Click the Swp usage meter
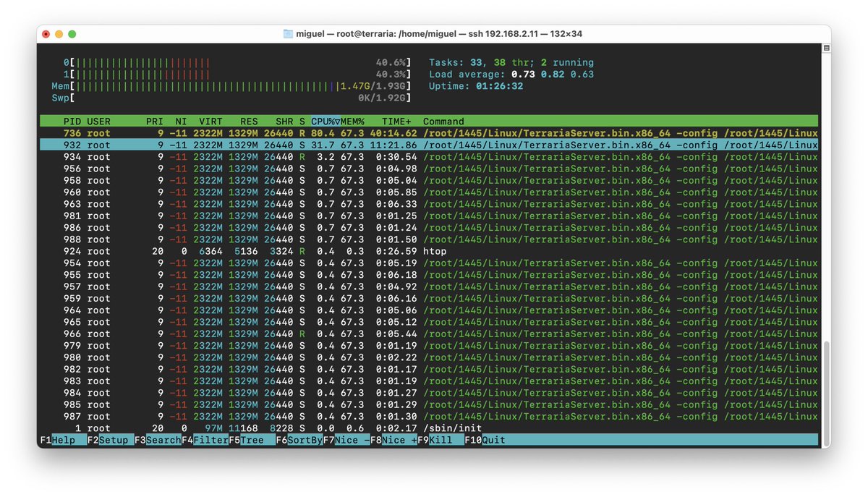Viewport: 868px width, 497px height. pos(231,98)
